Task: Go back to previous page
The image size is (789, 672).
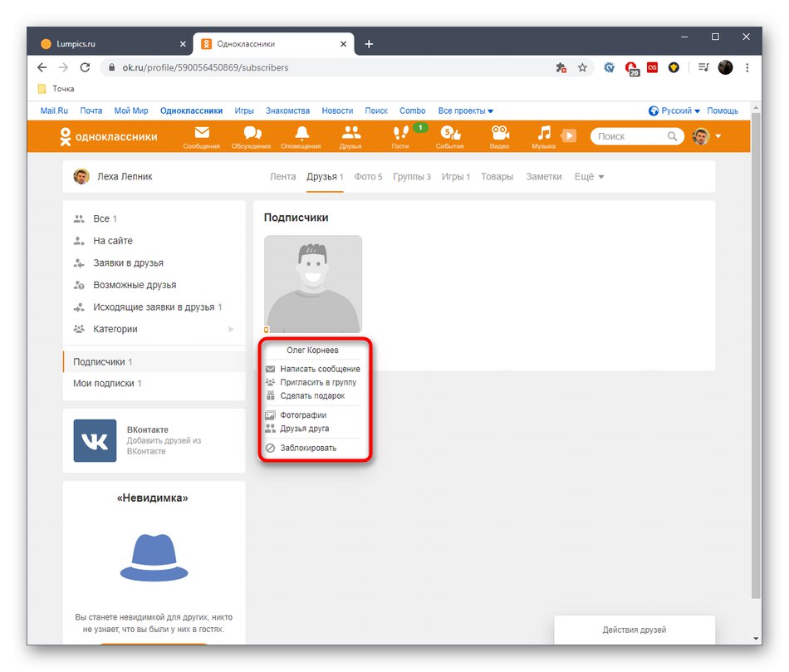Action: (42, 67)
